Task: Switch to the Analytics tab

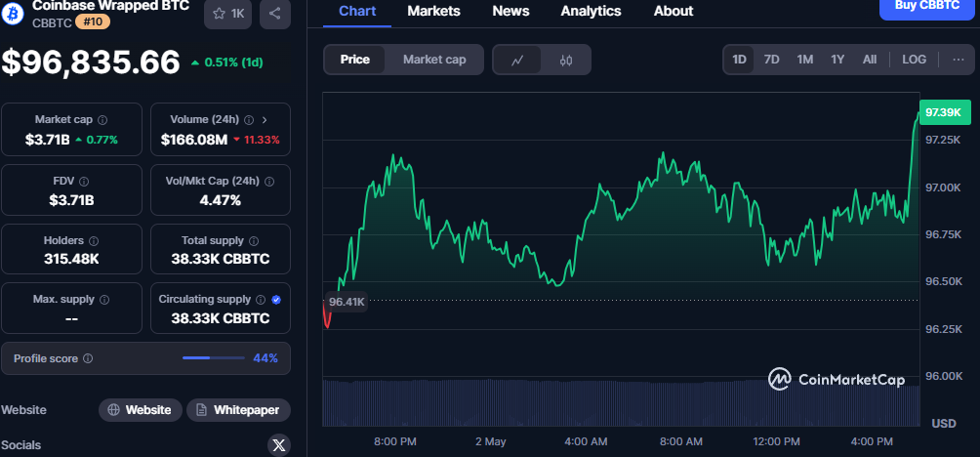Action: [x=592, y=12]
